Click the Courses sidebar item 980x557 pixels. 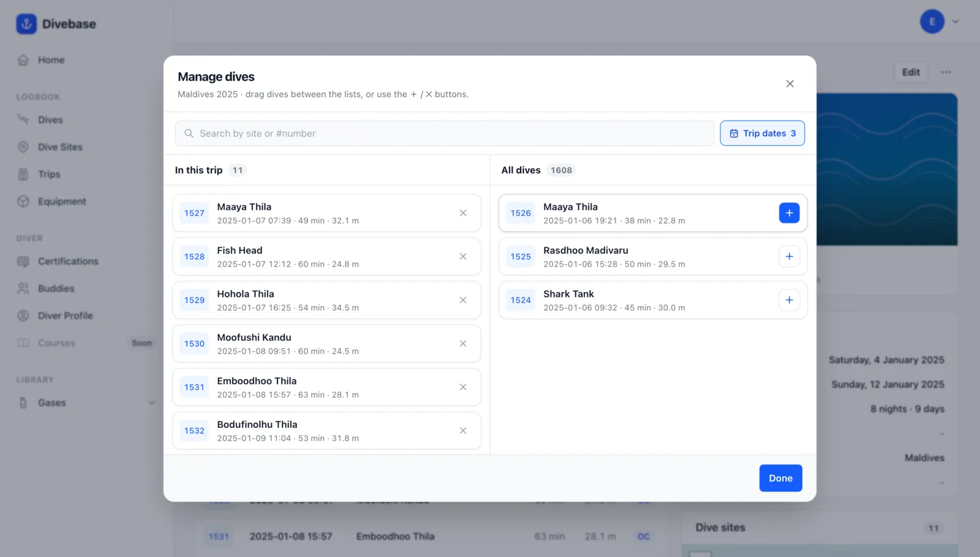pos(56,343)
